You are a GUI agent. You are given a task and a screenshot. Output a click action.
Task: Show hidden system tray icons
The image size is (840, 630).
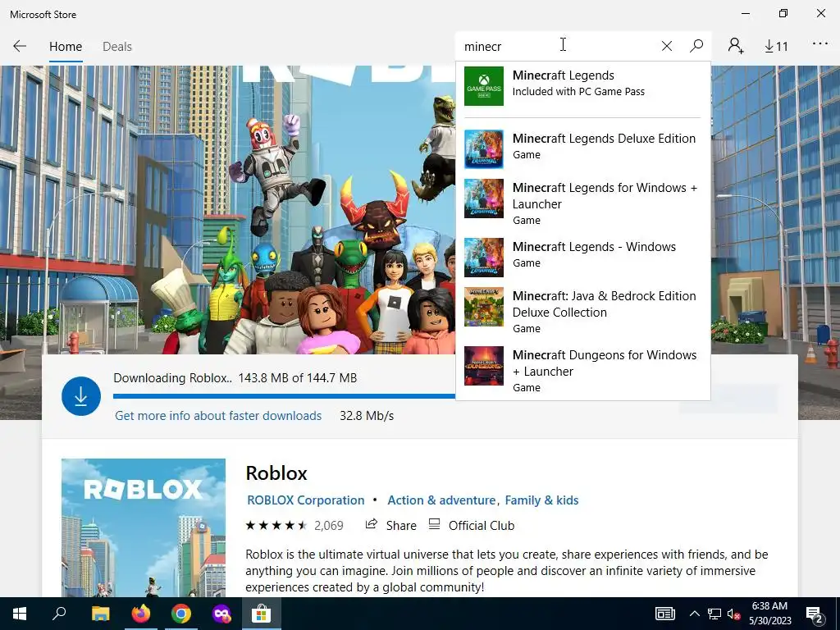click(694, 614)
